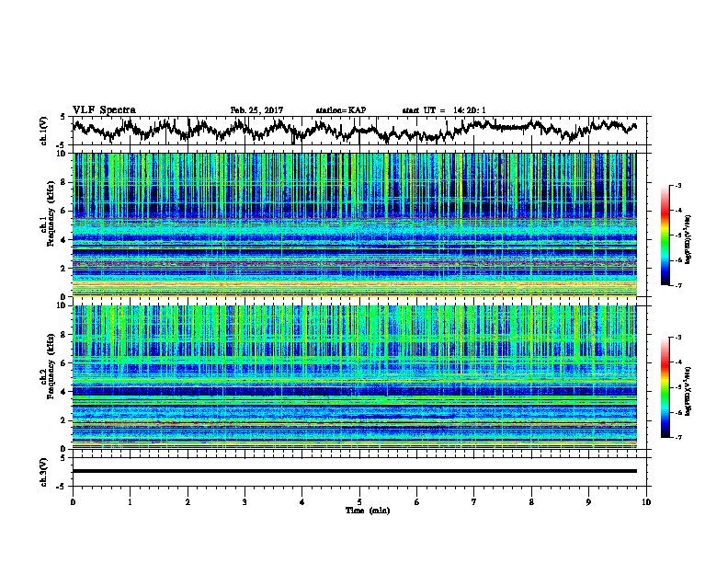Click the time axis tick label '8'
The height and width of the screenshot is (563, 728).
pyautogui.click(x=531, y=501)
